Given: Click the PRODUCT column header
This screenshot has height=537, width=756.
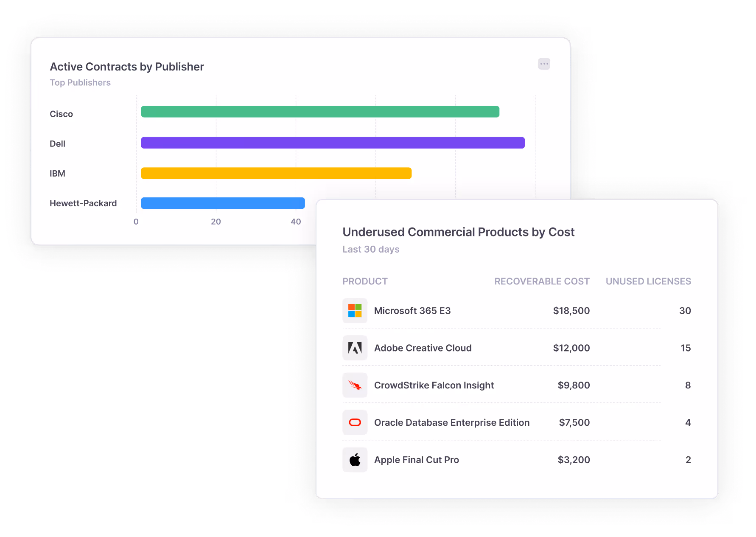Looking at the screenshot, I should (365, 281).
